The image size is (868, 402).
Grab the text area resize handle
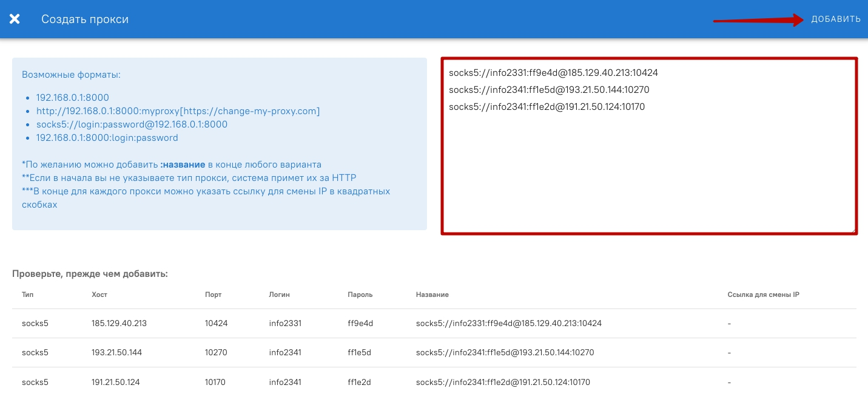pos(853,230)
